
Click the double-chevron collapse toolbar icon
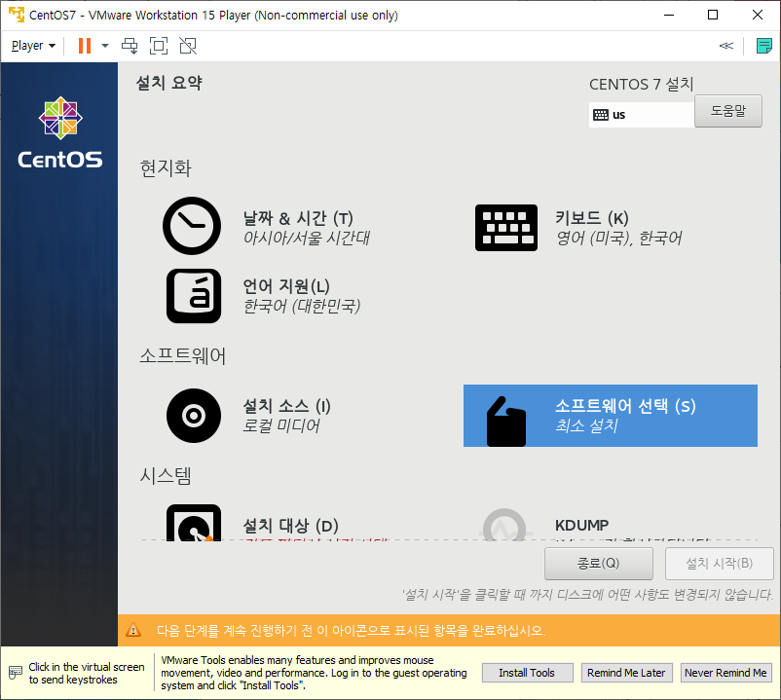point(726,46)
